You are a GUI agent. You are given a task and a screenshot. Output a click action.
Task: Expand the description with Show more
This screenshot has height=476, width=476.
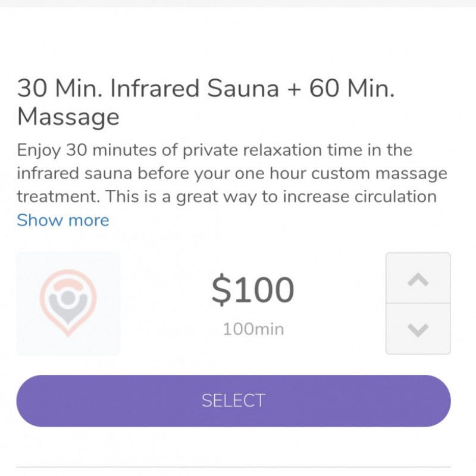(x=63, y=220)
